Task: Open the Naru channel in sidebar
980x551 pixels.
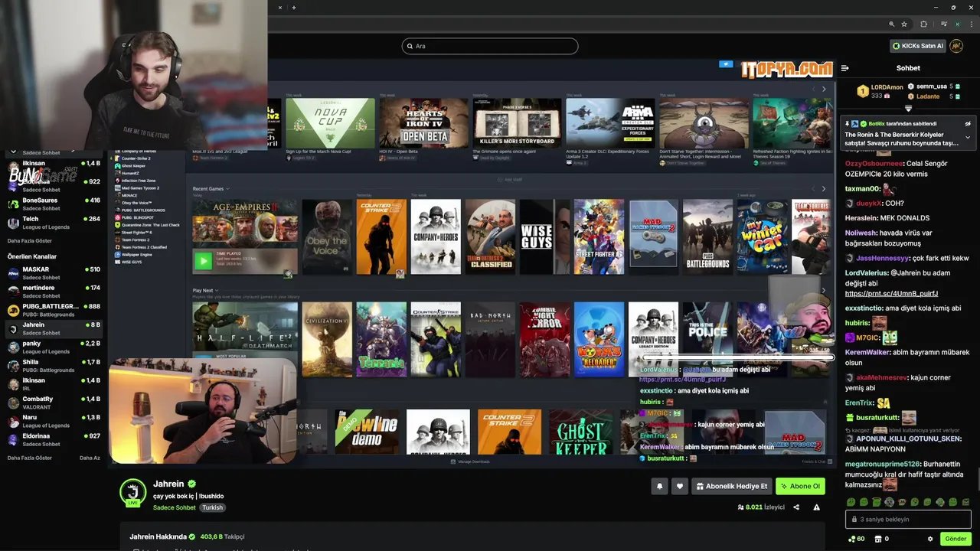Action: (54, 421)
